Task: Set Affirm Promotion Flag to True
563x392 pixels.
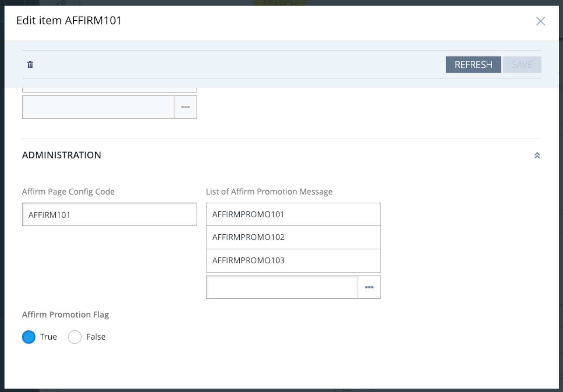Action: point(29,337)
